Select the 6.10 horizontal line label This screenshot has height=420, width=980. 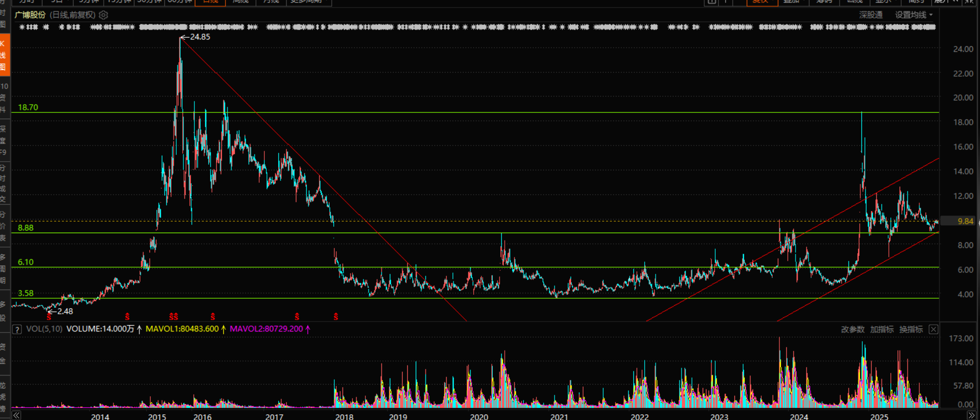(x=25, y=262)
